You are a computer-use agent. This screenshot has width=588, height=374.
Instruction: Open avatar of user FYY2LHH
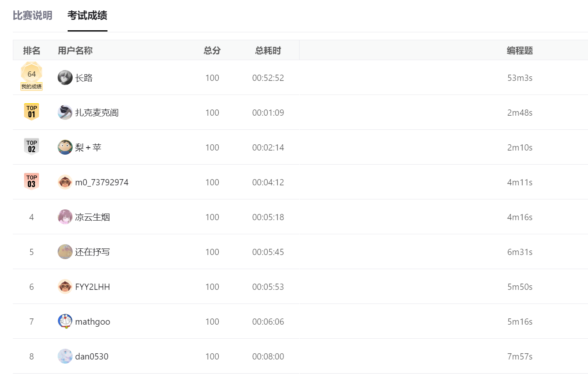65,287
